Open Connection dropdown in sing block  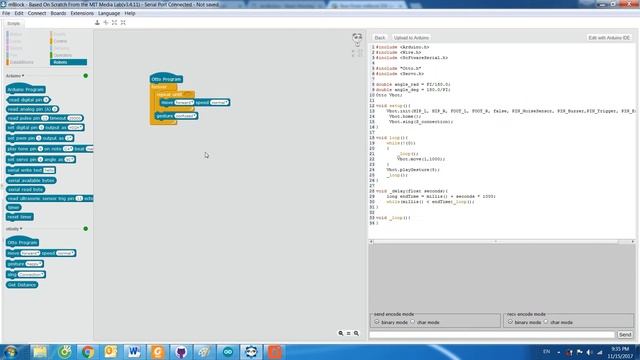click(x=31, y=275)
